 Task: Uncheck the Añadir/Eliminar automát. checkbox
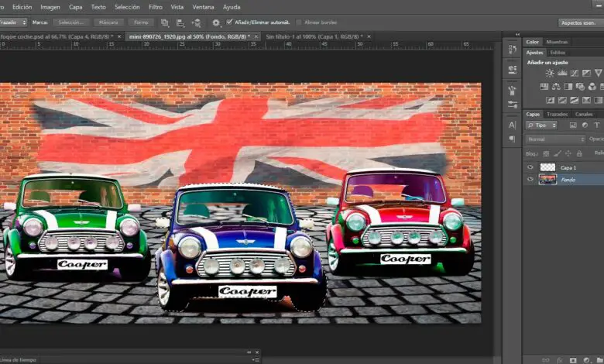point(229,22)
